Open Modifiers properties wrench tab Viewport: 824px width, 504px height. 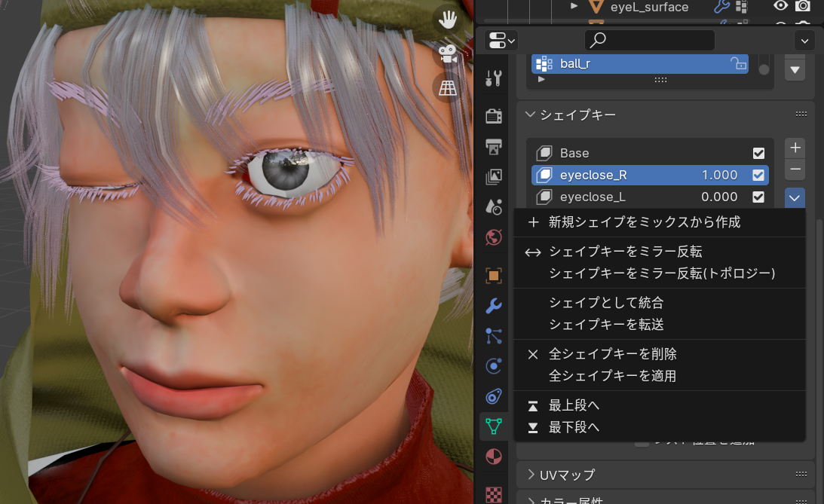pyautogui.click(x=494, y=306)
